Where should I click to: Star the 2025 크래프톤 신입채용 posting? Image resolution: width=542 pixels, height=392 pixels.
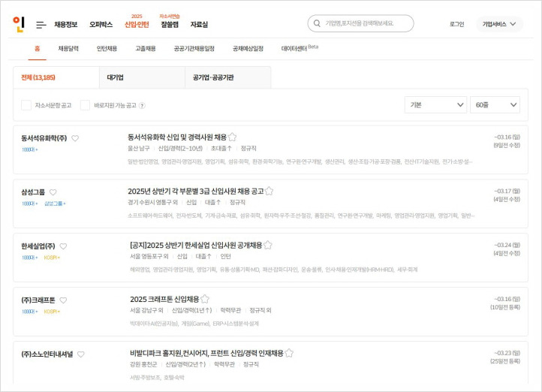click(x=205, y=299)
